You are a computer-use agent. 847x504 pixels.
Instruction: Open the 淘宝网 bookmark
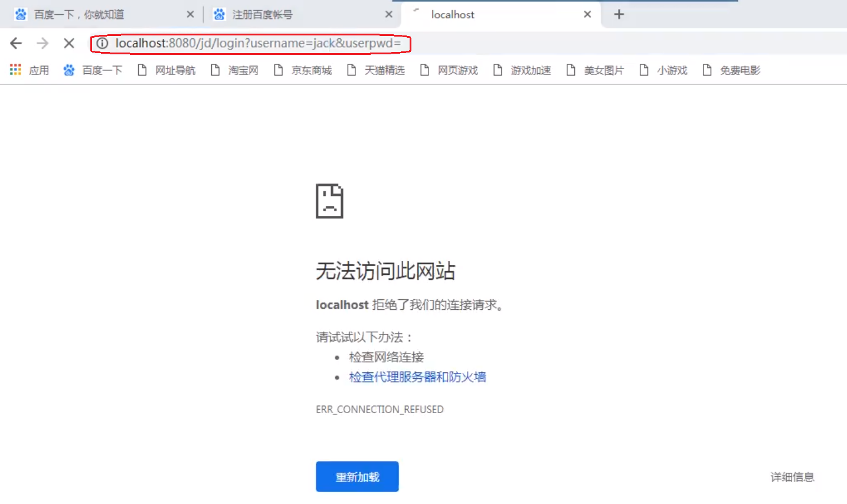(235, 70)
